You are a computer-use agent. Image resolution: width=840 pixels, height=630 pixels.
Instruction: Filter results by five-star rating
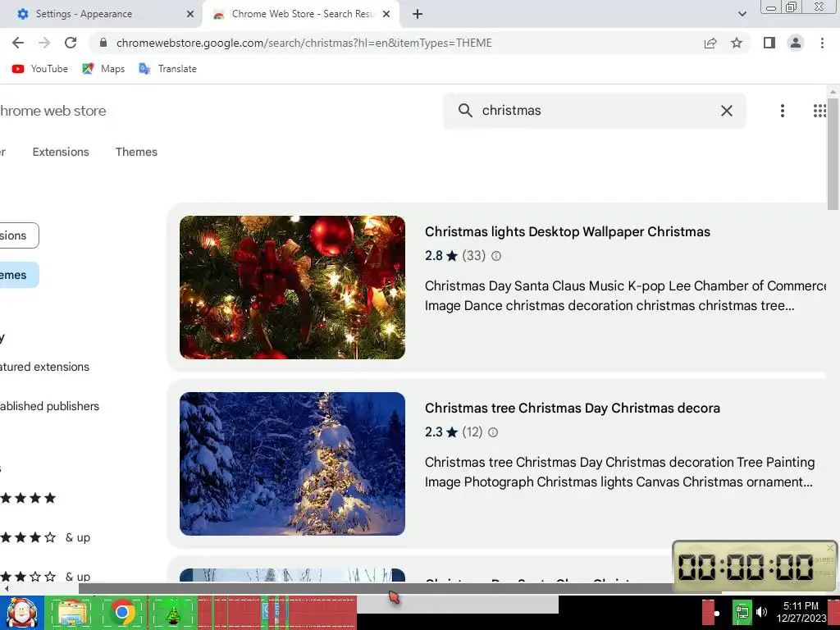tap(28, 498)
